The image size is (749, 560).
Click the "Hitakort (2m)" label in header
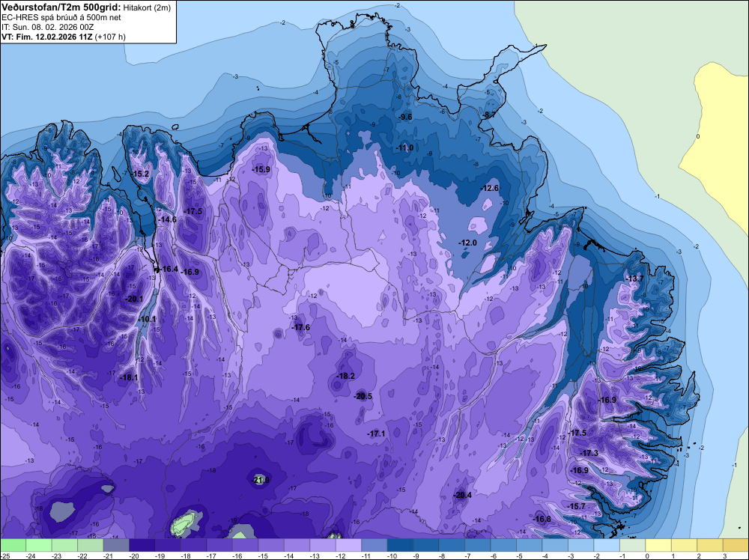click(147, 7)
